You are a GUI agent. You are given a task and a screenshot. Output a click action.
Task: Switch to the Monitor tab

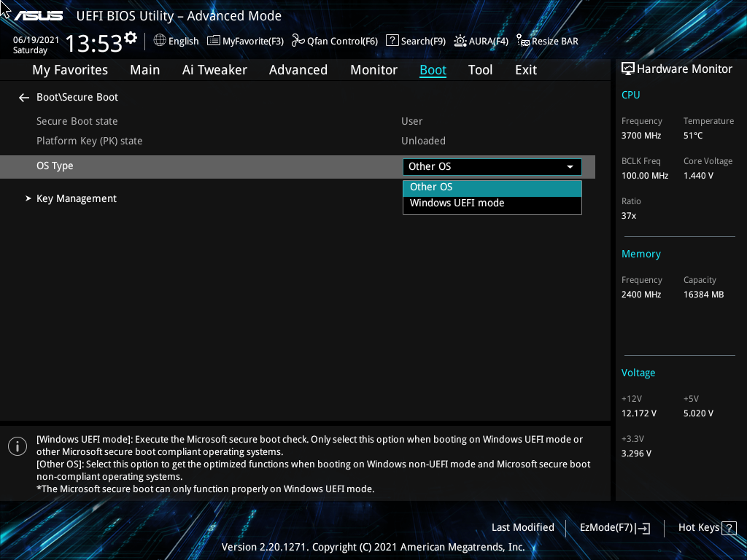pyautogui.click(x=373, y=69)
